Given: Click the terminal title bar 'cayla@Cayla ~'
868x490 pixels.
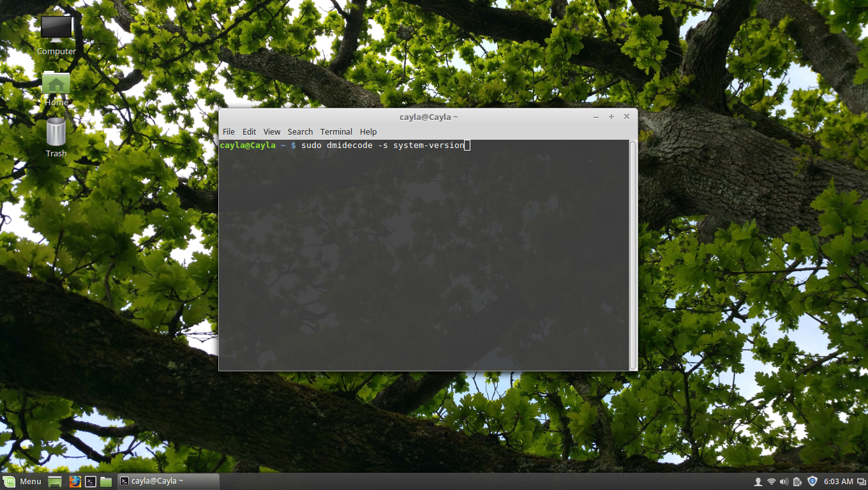Looking at the screenshot, I should (429, 117).
